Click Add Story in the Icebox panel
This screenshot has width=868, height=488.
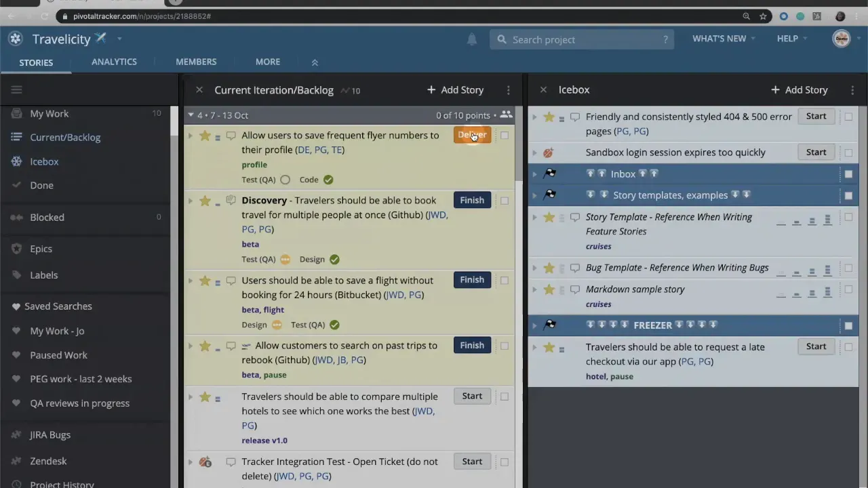(799, 89)
